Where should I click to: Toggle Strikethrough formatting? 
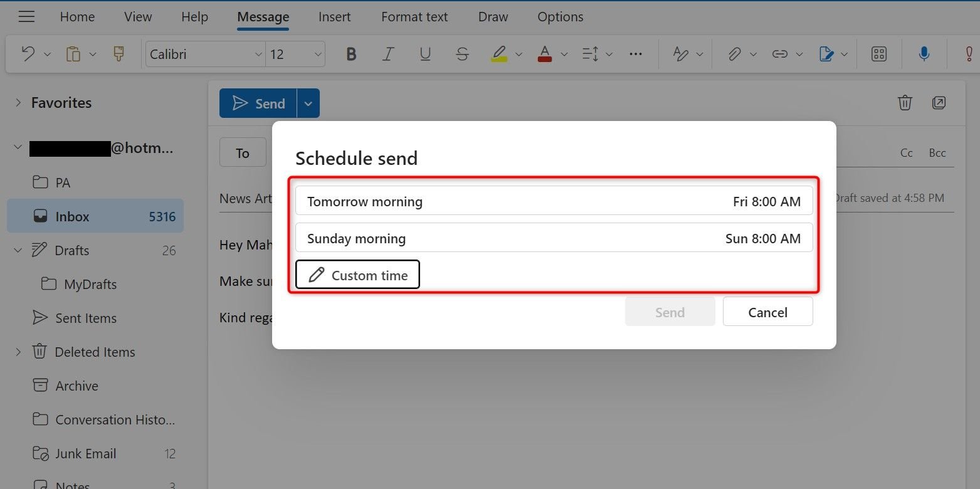click(x=462, y=55)
